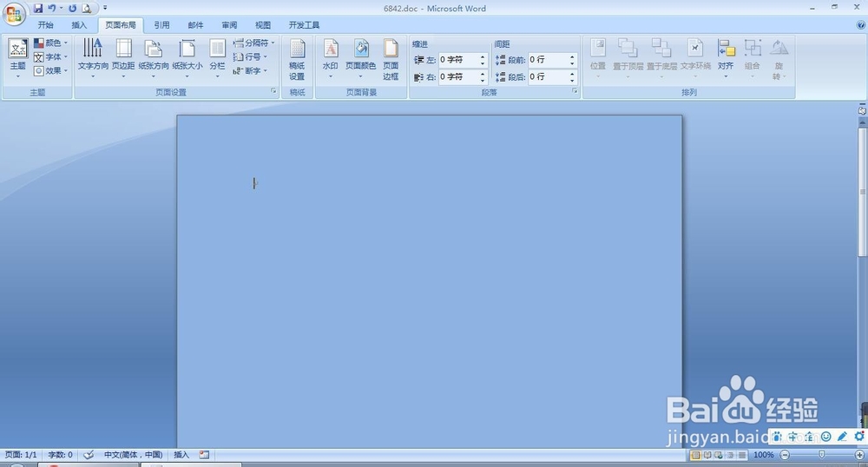Open the 开发工具 tab
868x467 pixels.
pos(304,25)
